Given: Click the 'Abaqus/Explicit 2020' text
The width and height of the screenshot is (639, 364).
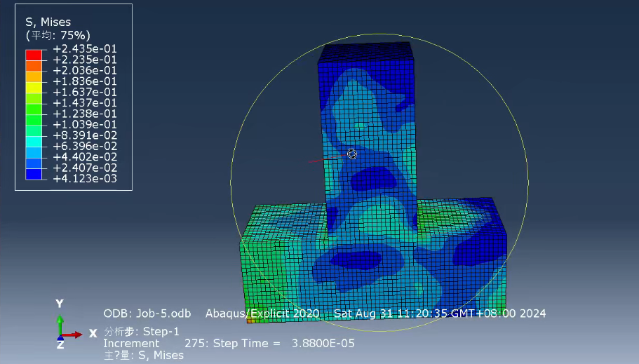Looking at the screenshot, I should (x=262, y=314).
